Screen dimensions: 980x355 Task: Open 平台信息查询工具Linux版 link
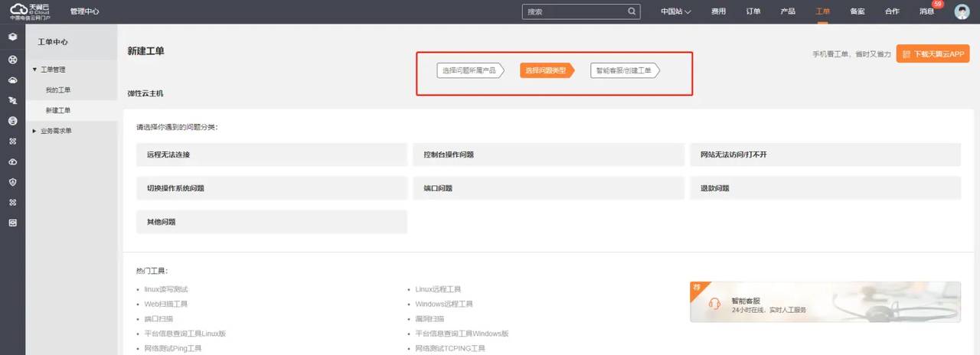pos(185,334)
